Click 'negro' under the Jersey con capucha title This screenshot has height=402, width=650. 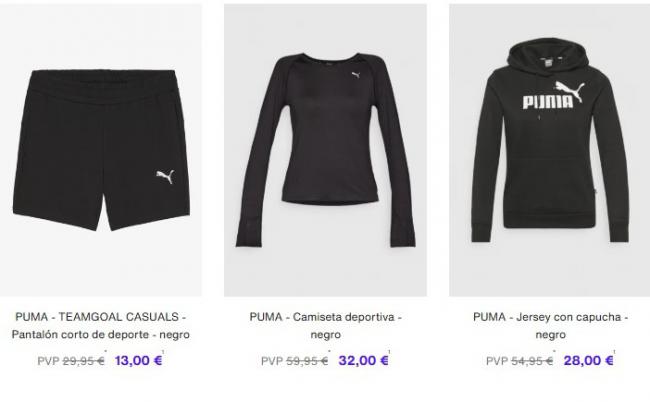[551, 334]
